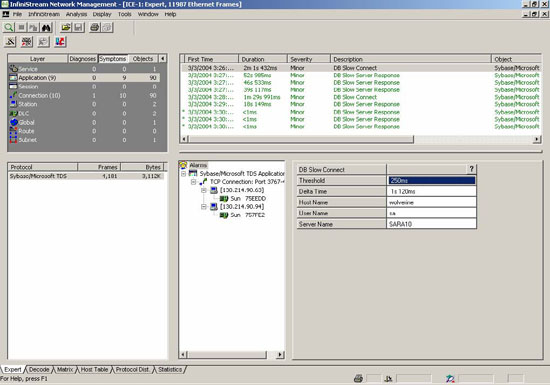
Task: Click the first icon in the second toolbar row
Action: coord(10,42)
